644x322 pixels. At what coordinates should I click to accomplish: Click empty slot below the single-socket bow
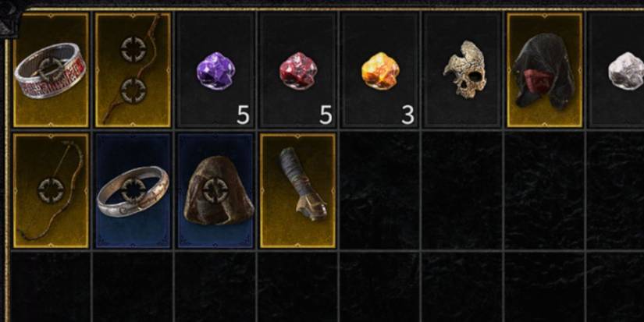51,287
